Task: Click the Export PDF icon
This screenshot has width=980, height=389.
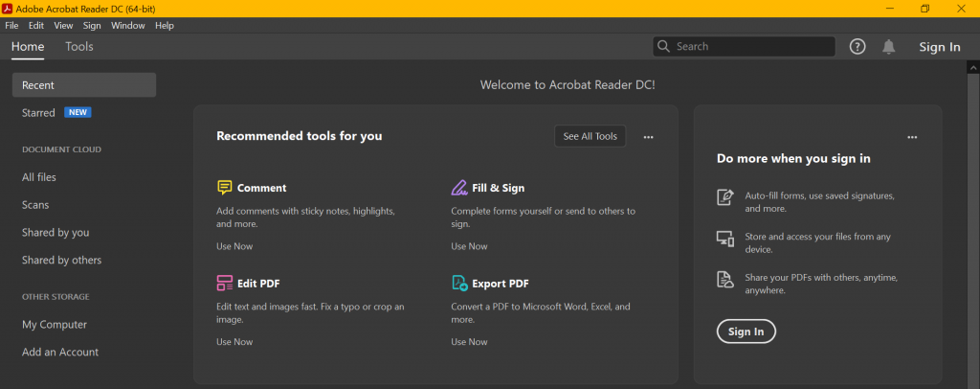Action: (459, 284)
